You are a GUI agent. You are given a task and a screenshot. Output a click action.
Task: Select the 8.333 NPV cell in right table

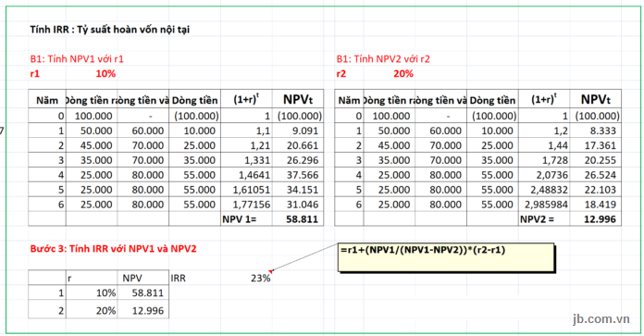[596, 131]
